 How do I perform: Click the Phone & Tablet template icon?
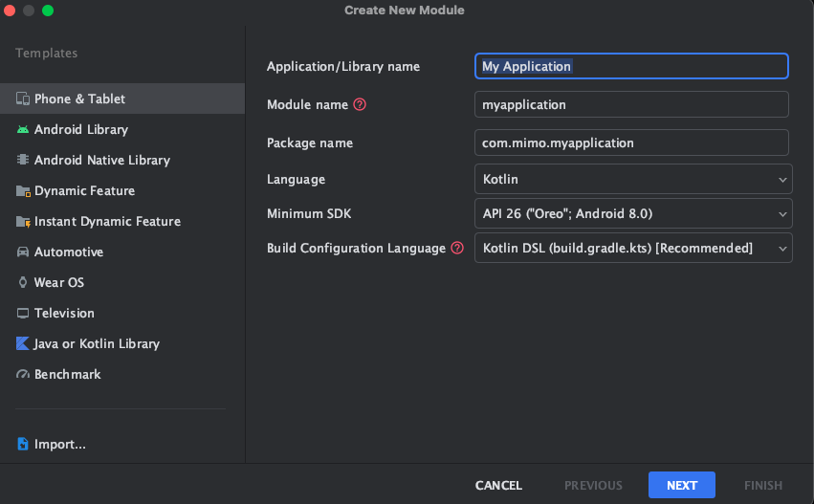[23, 99]
